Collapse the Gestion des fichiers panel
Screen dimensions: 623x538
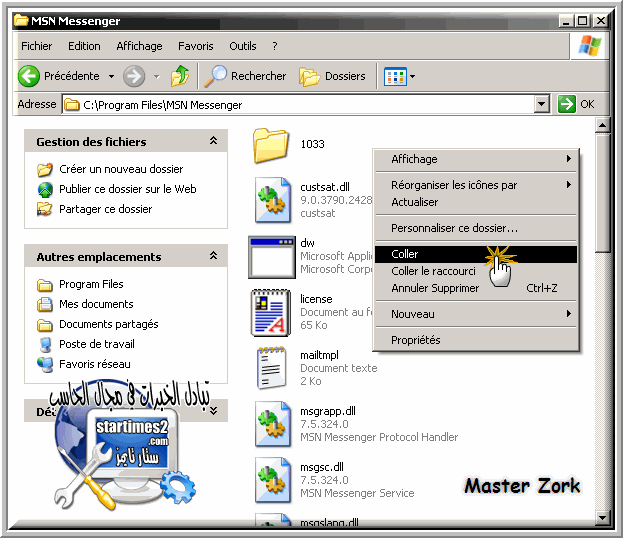(213, 141)
